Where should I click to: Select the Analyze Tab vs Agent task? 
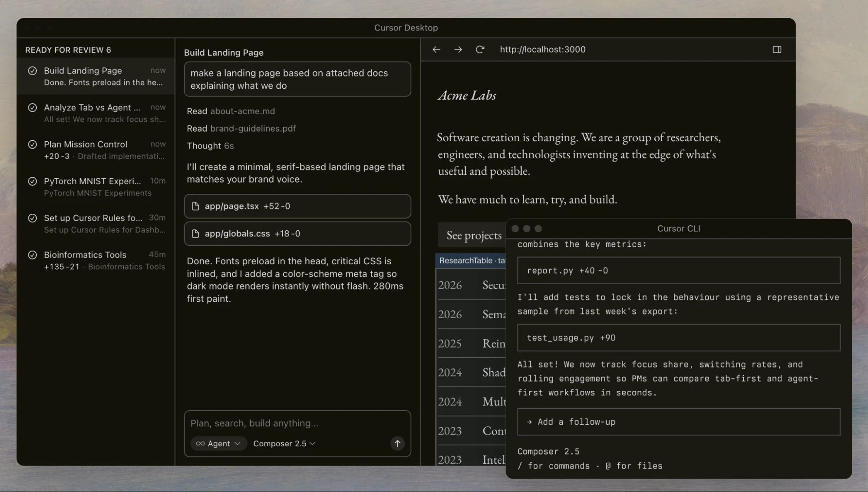click(x=96, y=113)
